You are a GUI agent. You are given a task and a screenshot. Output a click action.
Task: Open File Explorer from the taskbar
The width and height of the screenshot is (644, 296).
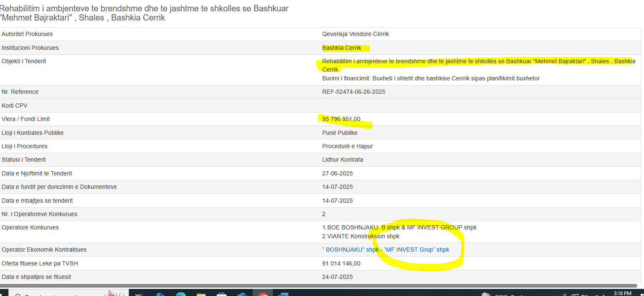[x=201, y=294]
